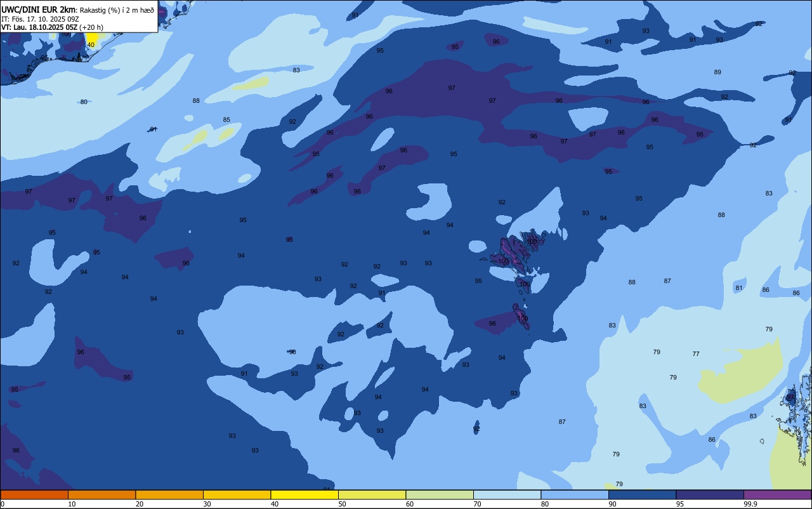Click the '90' tick label on the colorbar
Viewport: 812px width, 509px height.
(613, 504)
